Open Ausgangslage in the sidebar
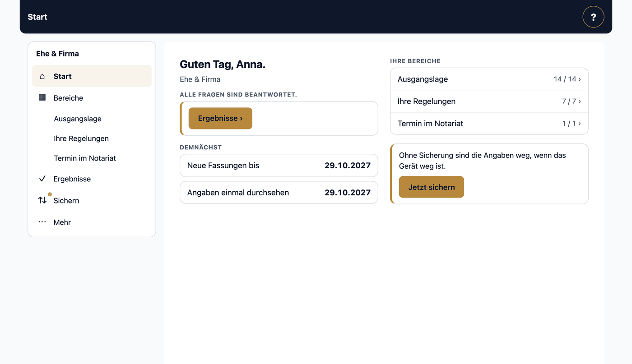 click(92, 119)
